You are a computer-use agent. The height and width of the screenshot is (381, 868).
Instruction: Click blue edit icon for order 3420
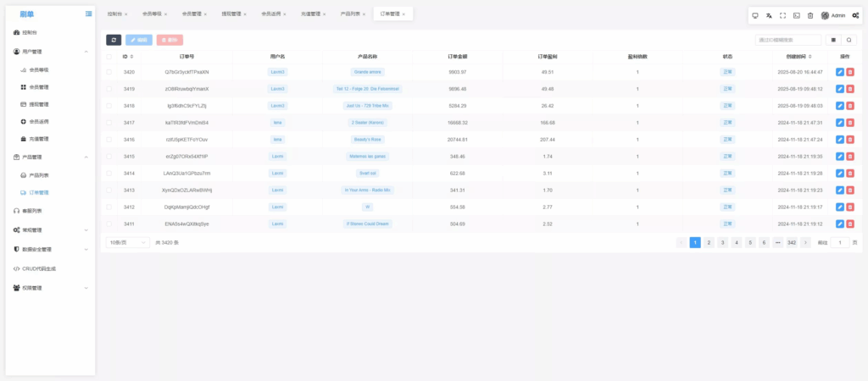point(839,72)
